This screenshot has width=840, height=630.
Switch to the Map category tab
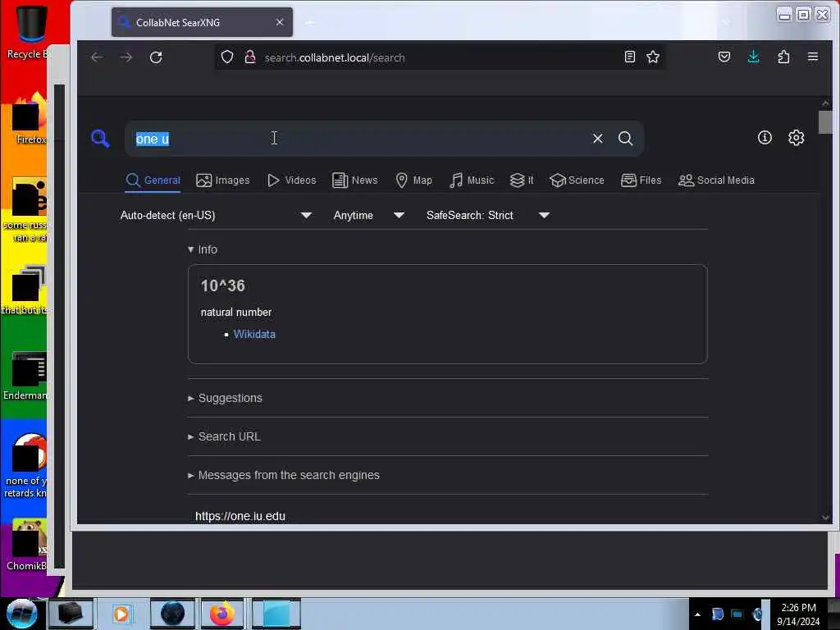[x=413, y=180]
